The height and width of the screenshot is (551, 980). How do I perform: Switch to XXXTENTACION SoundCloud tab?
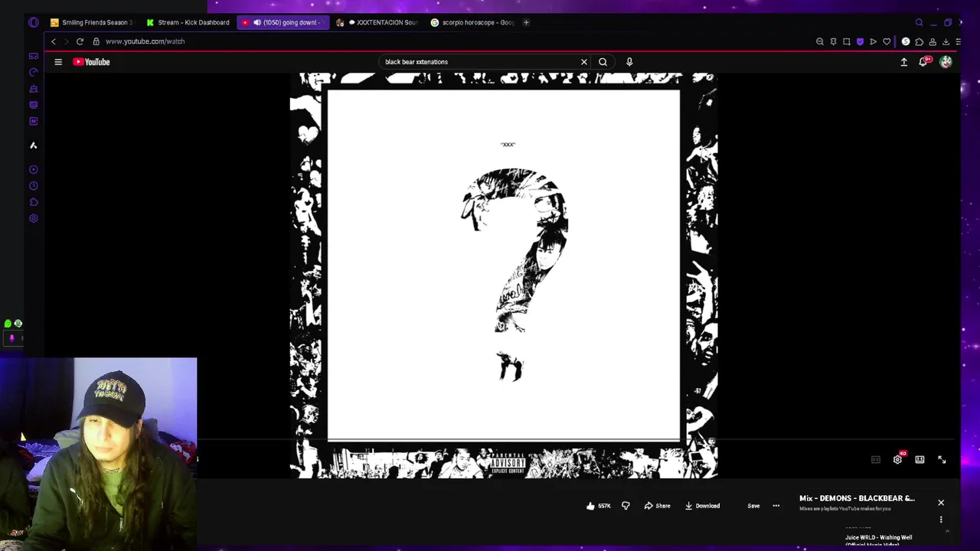(x=378, y=22)
